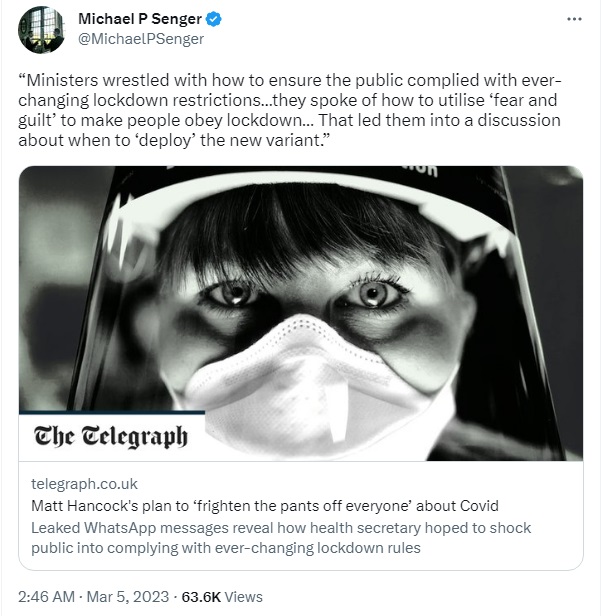The image size is (601, 616).
Task: Open the tweet's three-dot more menu
Action: pyautogui.click(x=574, y=19)
